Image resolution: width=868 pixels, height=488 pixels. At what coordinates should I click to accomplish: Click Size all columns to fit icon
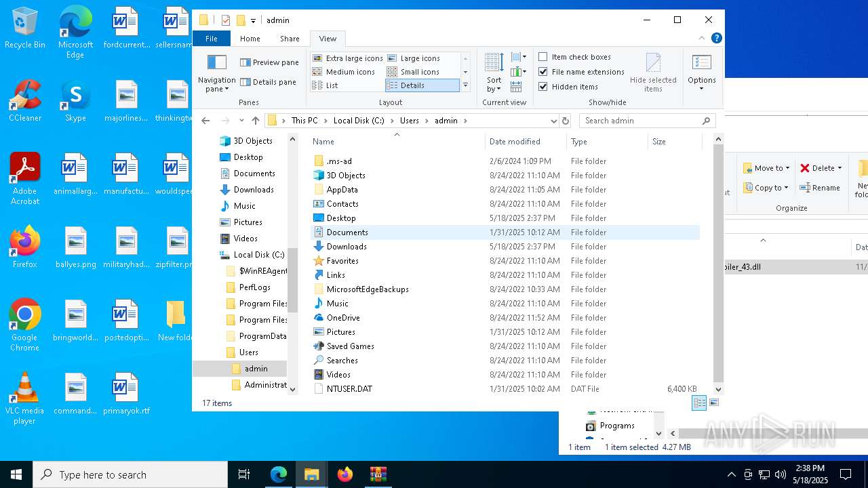516,87
